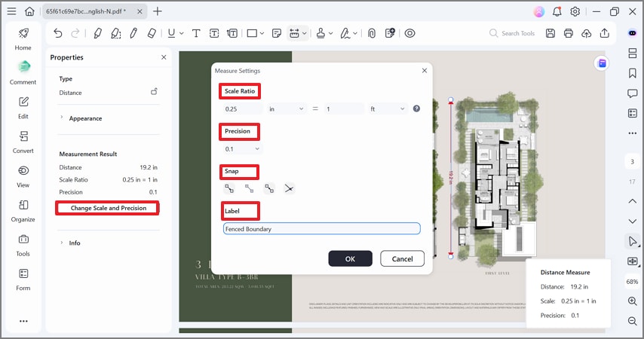Go to the Home icon in title bar

(x=29, y=11)
